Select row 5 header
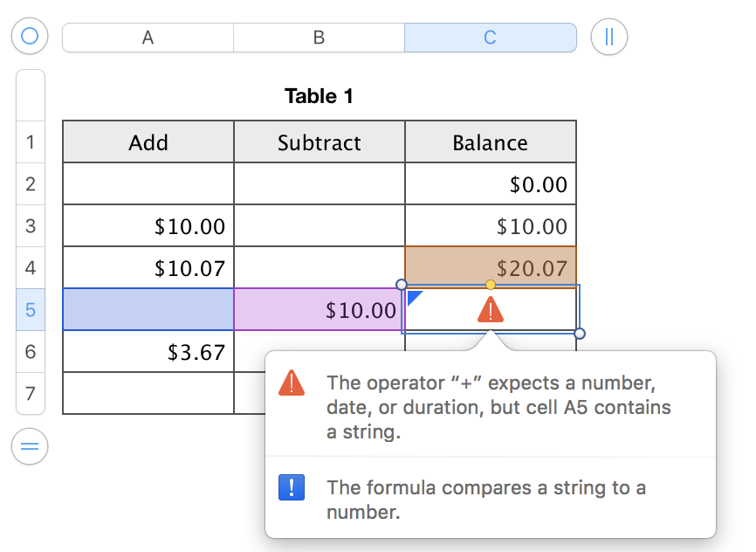The height and width of the screenshot is (552, 756). 31,309
